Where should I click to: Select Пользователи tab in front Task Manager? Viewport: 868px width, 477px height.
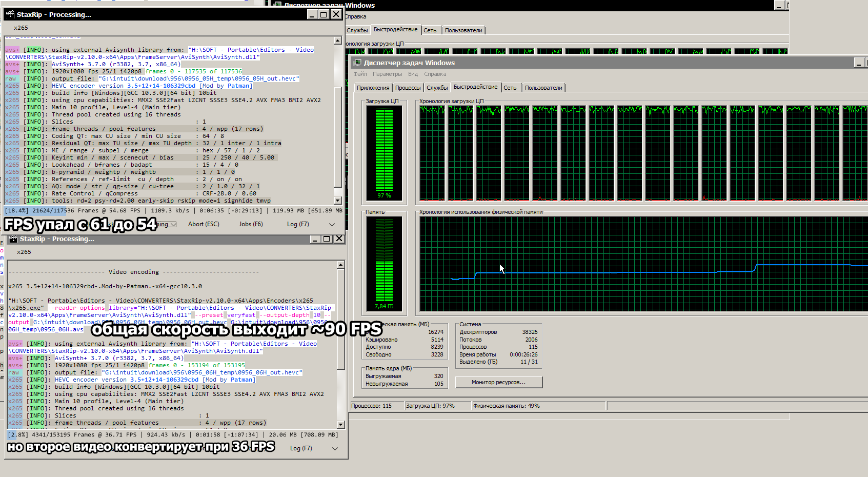pyautogui.click(x=543, y=88)
